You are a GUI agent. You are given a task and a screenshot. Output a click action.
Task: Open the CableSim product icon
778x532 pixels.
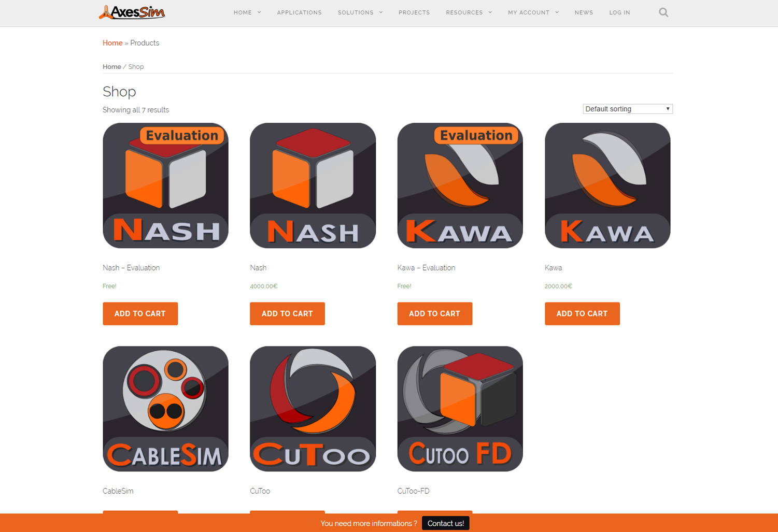tap(165, 409)
